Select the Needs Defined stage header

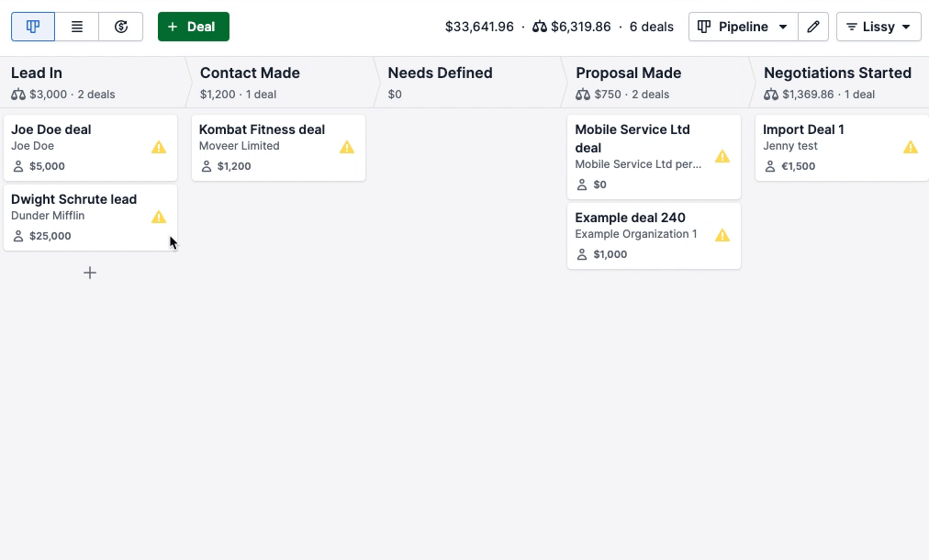(x=468, y=83)
